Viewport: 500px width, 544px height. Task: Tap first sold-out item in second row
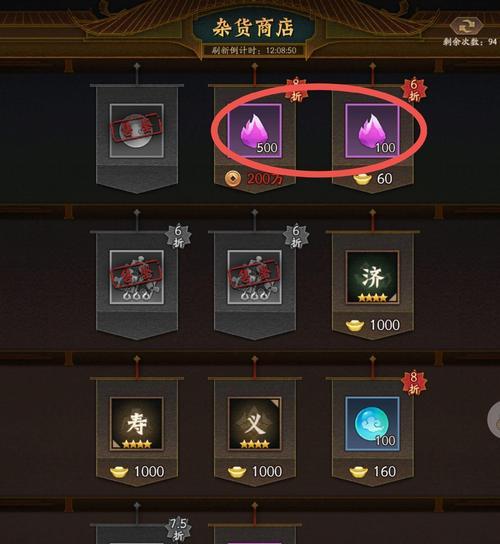click(x=137, y=277)
